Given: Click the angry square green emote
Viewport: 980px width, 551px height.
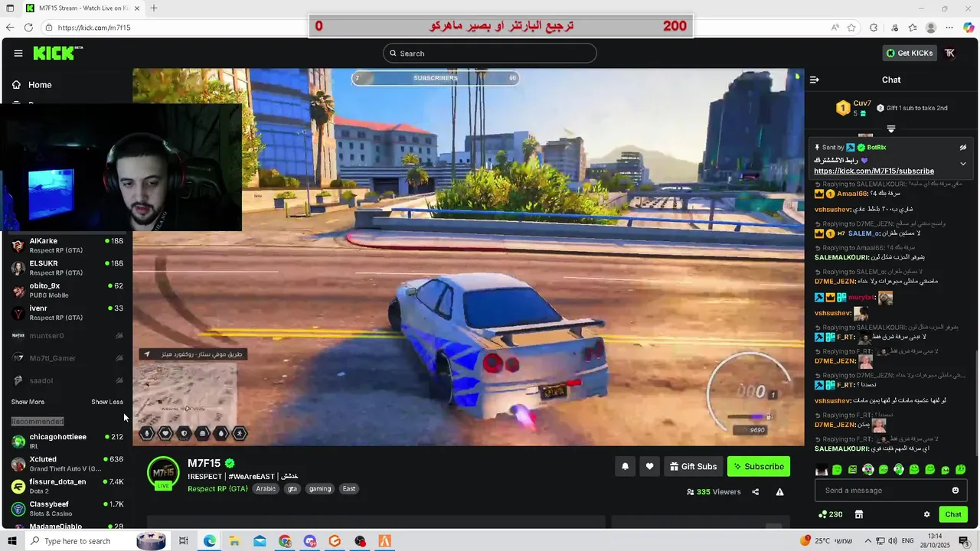Looking at the screenshot, I should [x=853, y=470].
